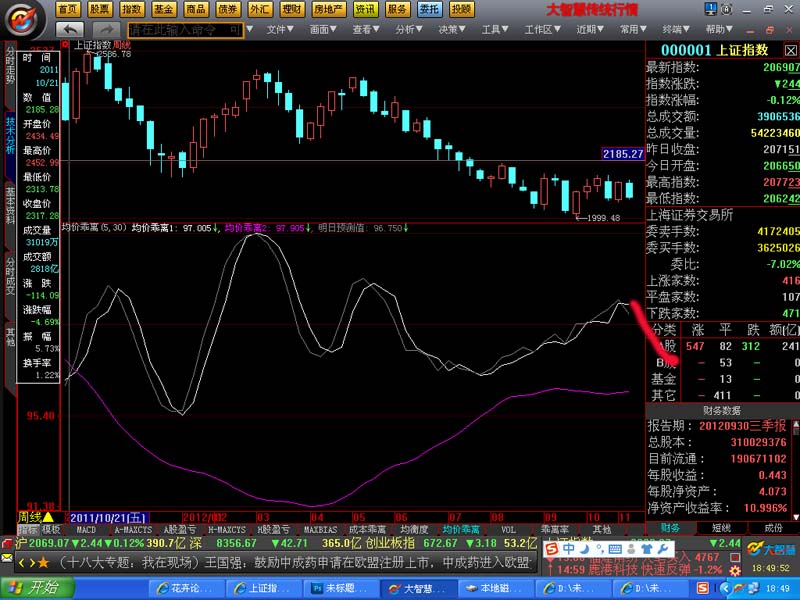Viewport: 800px width, 600px height.
Task: Toggle the punctuation icon in IME bar
Action: 600,549
